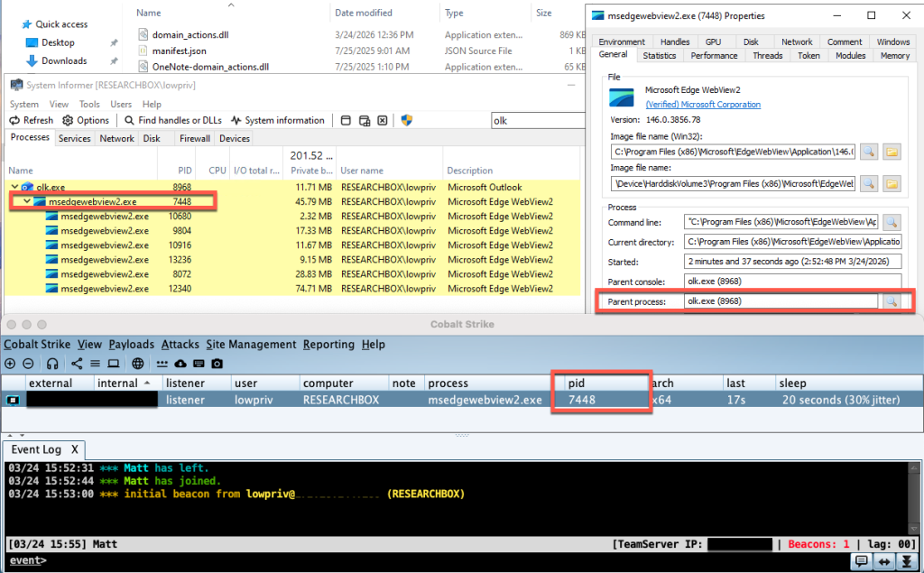Open System Informer Options gear
Screen dimensions: 924x573
pyautogui.click(x=86, y=120)
